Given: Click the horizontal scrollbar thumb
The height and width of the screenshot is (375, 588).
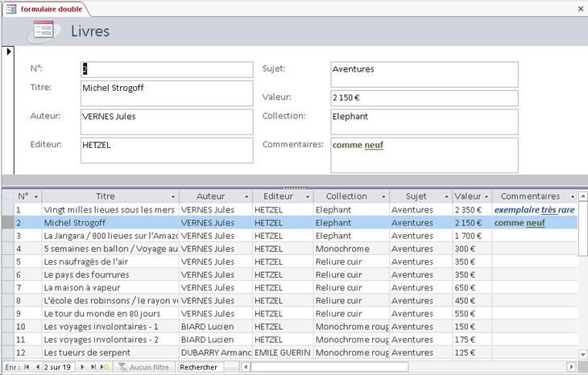Looking at the screenshot, I should tap(329, 367).
